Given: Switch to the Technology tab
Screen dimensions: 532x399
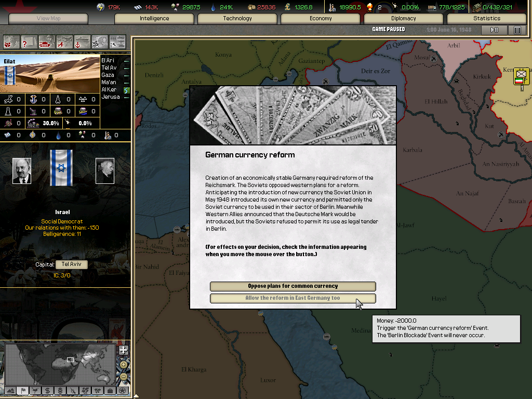Looking at the screenshot, I should pyautogui.click(x=237, y=19).
